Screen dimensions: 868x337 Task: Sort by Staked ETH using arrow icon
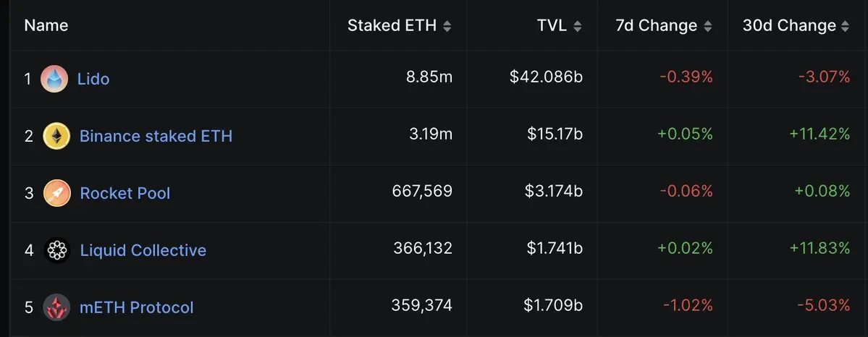point(447,26)
